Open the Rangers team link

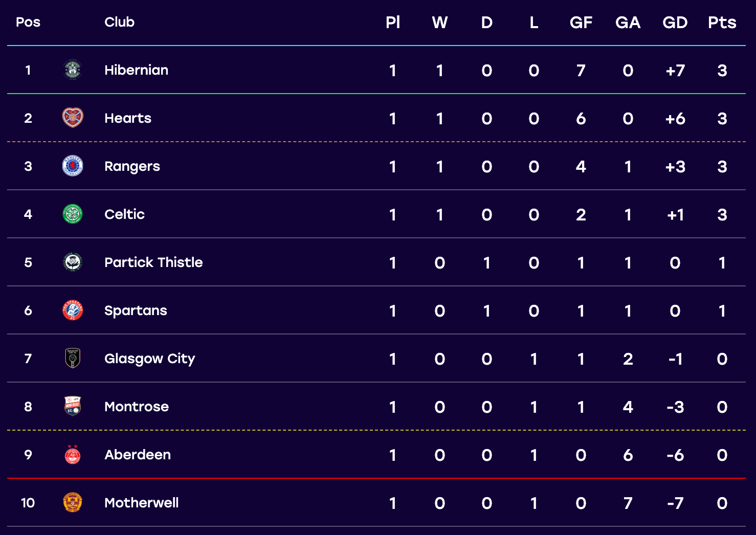pos(132,167)
